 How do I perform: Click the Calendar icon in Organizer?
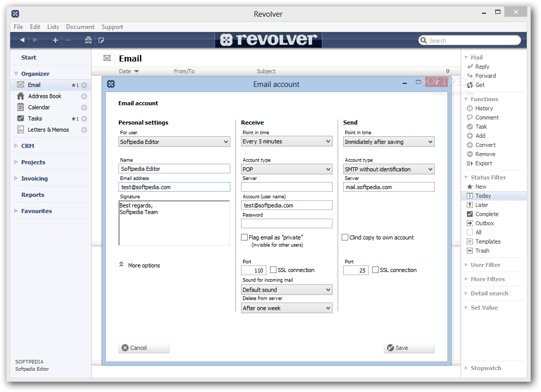[x=21, y=107]
